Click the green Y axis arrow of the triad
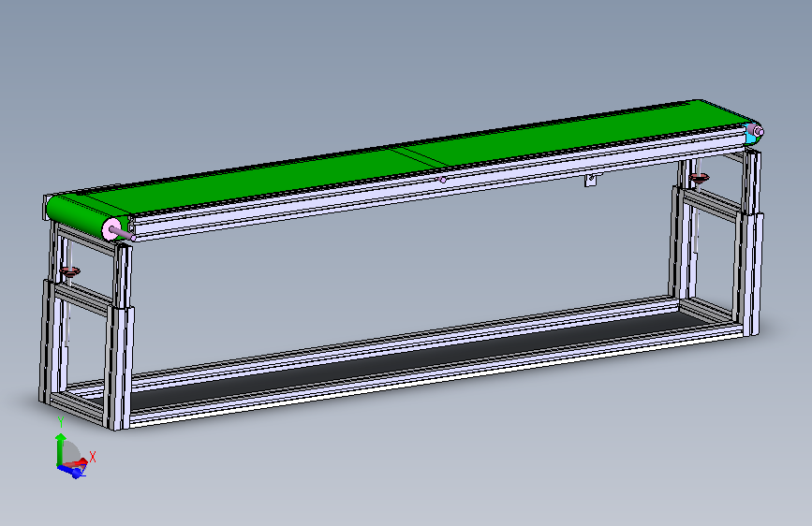Viewport: 812px width, 526px height. (x=61, y=447)
